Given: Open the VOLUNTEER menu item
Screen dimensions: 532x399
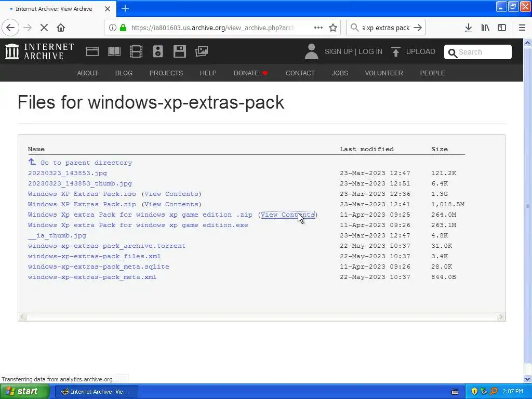Looking at the screenshot, I should [384, 73].
